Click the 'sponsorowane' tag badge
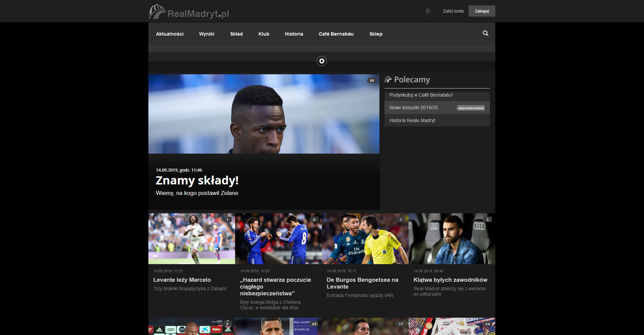Screen dimensions: 644x335 471,108
